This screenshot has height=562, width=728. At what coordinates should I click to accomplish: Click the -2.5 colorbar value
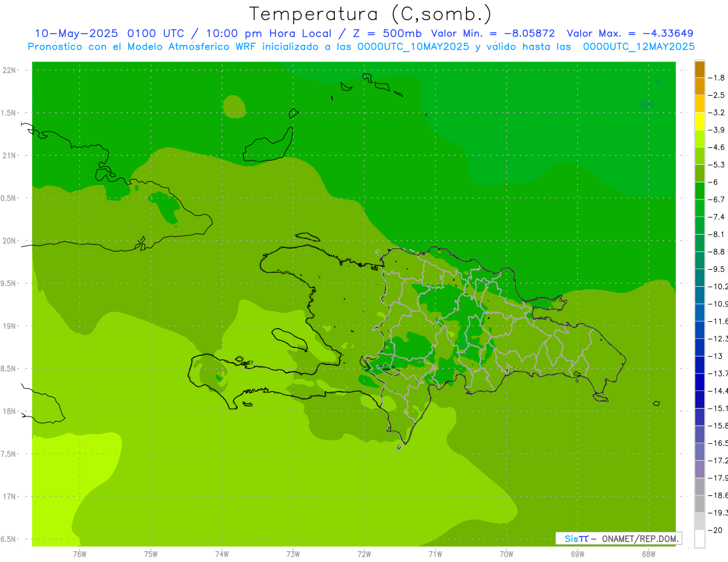tap(716, 95)
